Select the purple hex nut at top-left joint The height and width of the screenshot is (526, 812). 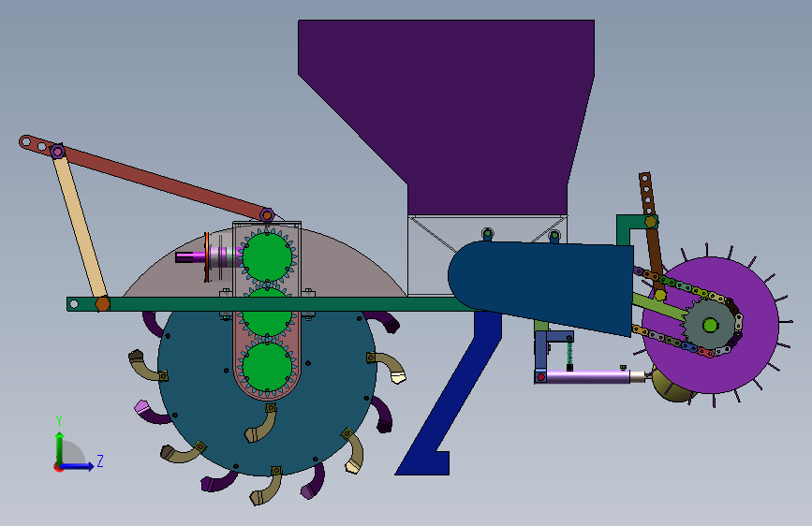click(x=57, y=152)
